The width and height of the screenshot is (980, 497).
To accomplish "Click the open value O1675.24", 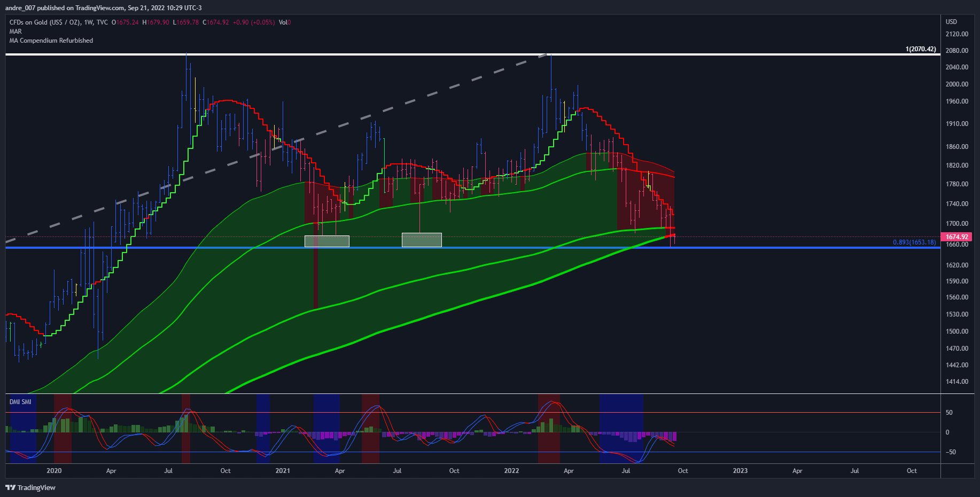I will tap(125, 22).
